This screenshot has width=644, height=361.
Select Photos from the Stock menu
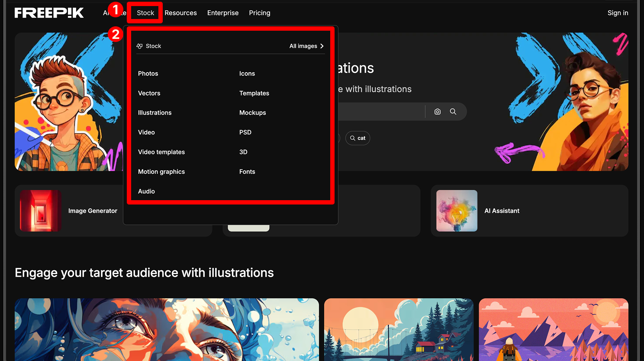tap(148, 73)
